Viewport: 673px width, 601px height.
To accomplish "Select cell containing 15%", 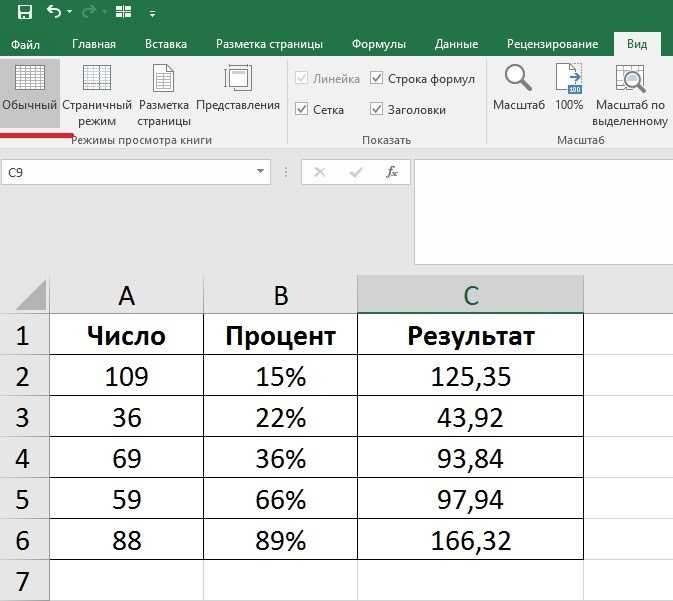I will [280, 376].
